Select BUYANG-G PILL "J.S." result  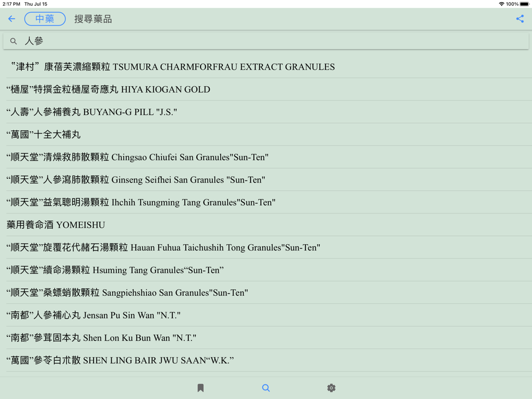pos(266,112)
